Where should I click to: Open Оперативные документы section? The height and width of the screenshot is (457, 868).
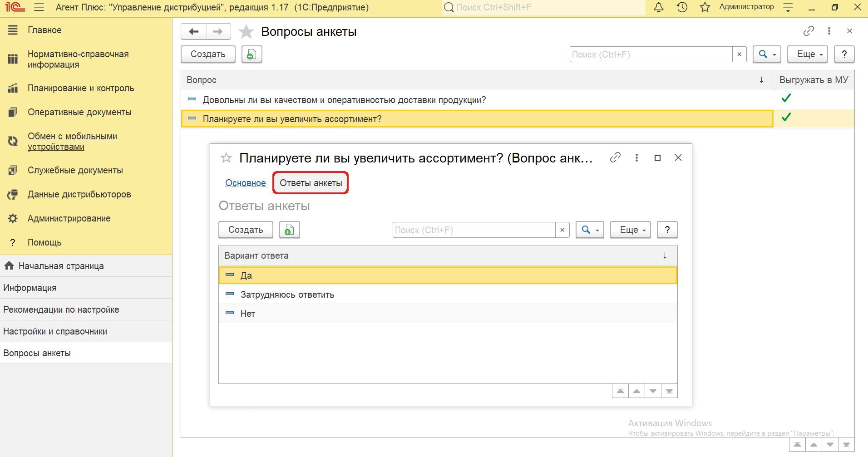tap(79, 112)
